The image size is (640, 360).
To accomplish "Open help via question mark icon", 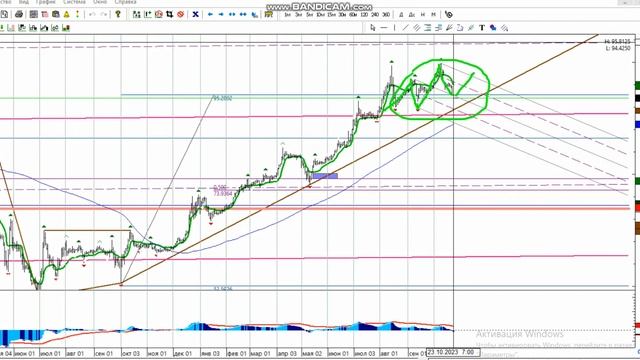I will [118, 15].
